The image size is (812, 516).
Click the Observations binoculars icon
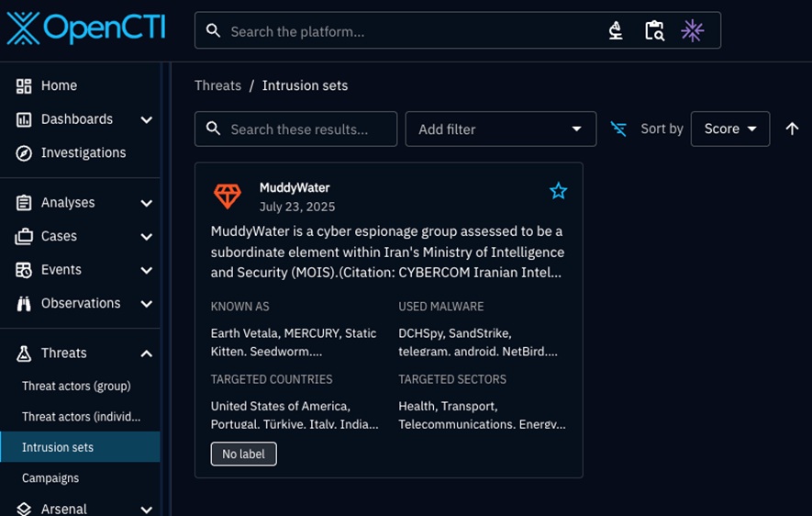(24, 304)
